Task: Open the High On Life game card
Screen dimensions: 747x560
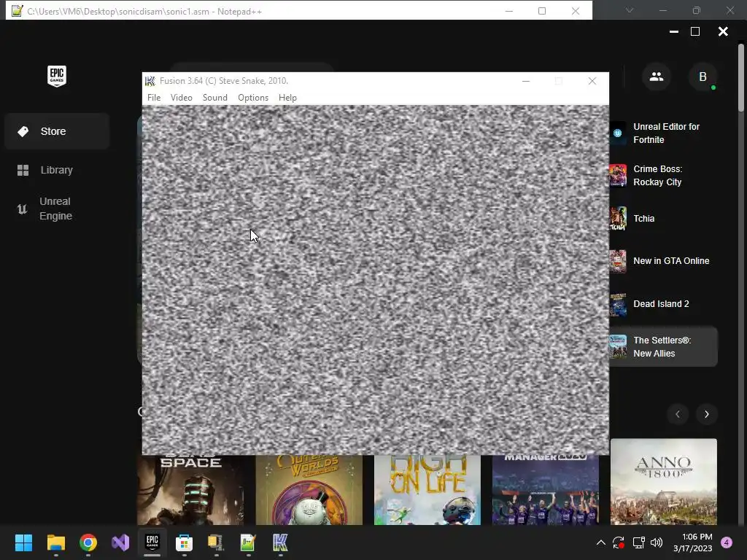Action: coord(427,490)
